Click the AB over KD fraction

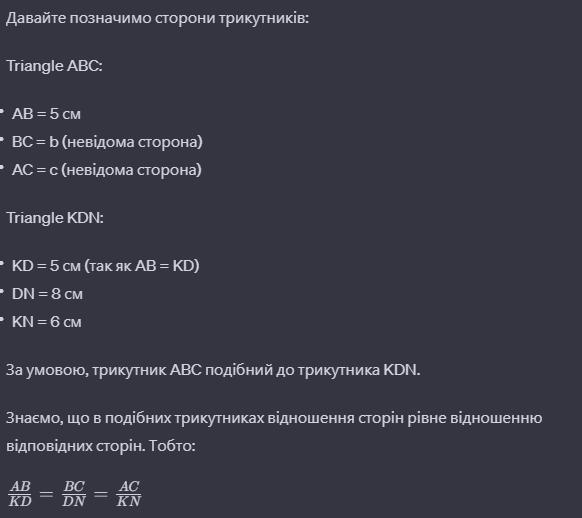(x=20, y=494)
